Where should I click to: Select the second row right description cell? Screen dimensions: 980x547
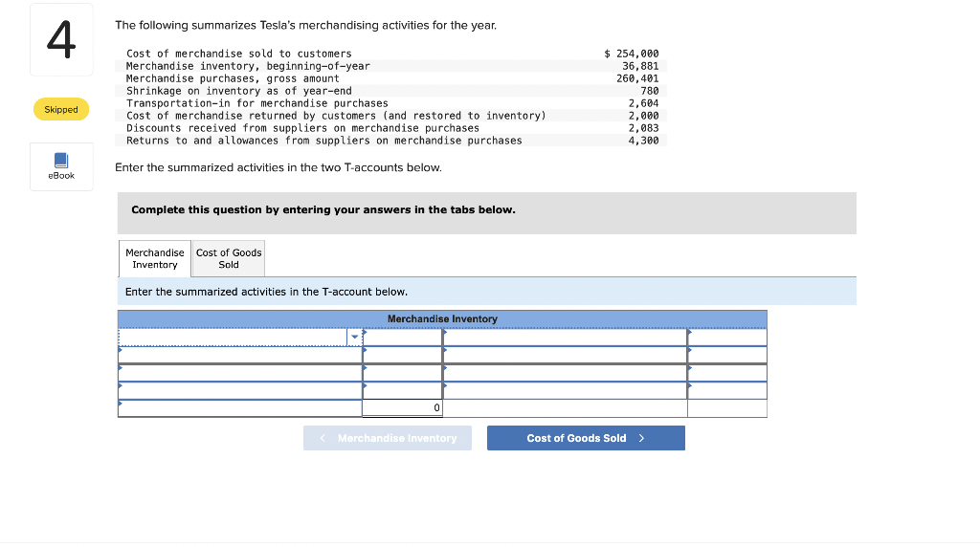(x=565, y=356)
